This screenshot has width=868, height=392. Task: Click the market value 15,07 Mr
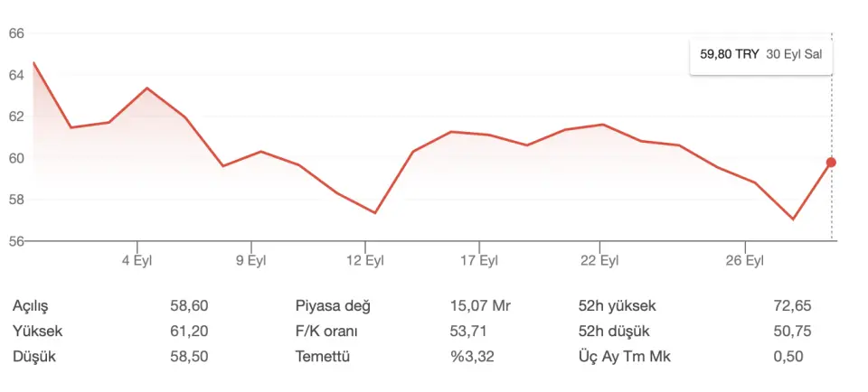(480, 306)
